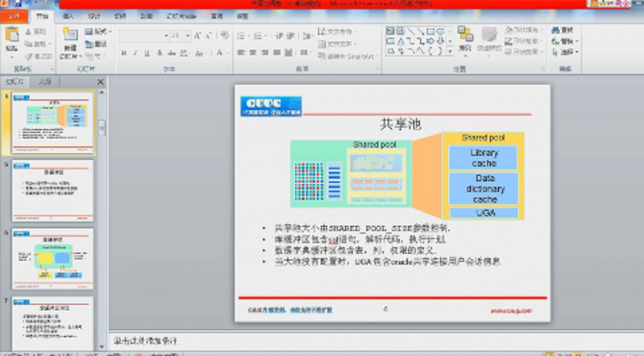This screenshot has width=644, height=356.
Task: Click the Character Spacing AV icon
Action: [x=184, y=53]
